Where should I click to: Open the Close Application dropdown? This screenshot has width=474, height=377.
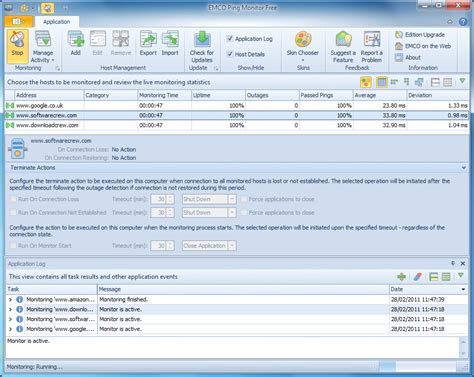[232, 246]
